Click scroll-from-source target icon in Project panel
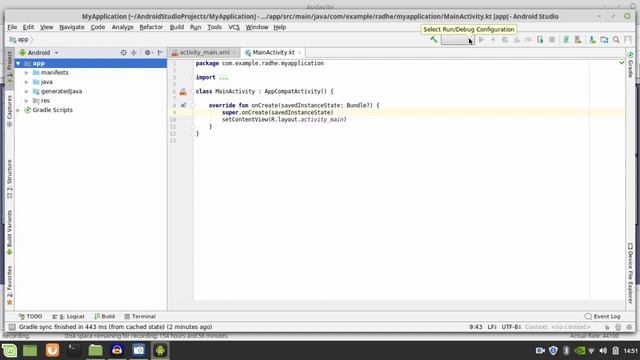Screen dimensions: 640x360 click(123, 53)
